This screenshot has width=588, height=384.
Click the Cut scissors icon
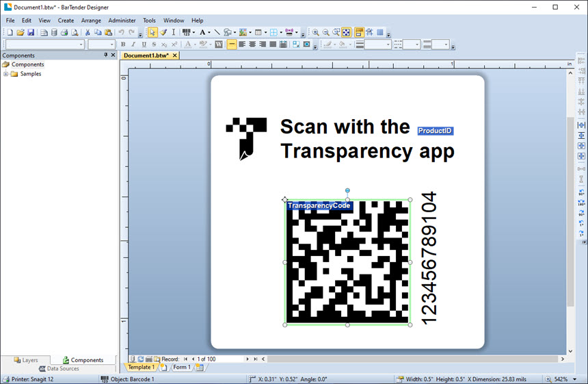pyautogui.click(x=88, y=33)
